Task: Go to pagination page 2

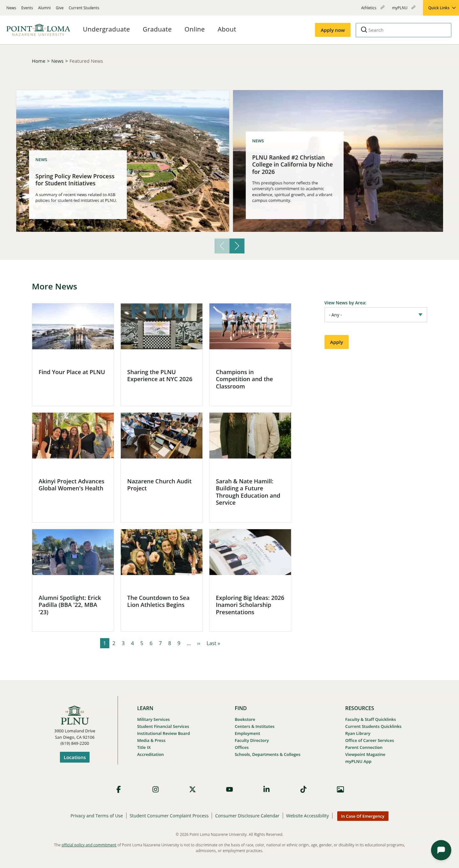Action: pyautogui.click(x=114, y=643)
